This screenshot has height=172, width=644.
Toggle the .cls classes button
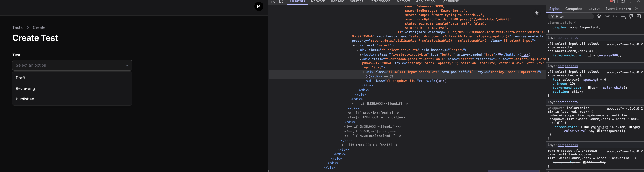[615, 17]
